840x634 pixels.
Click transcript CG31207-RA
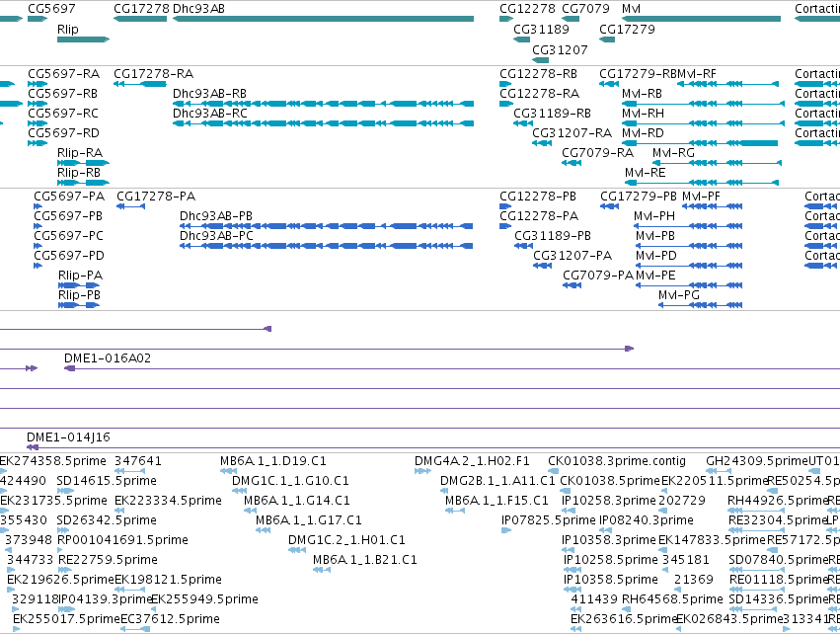542,143
